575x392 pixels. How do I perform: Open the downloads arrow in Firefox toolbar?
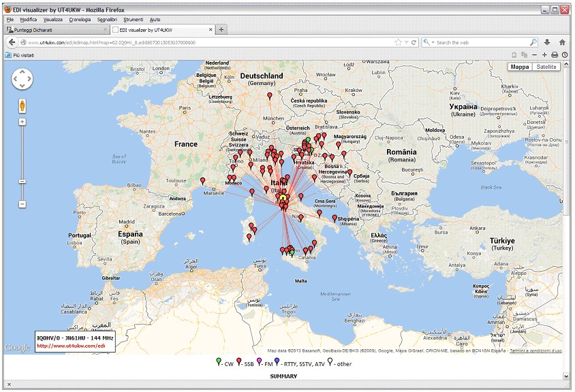pyautogui.click(x=547, y=42)
